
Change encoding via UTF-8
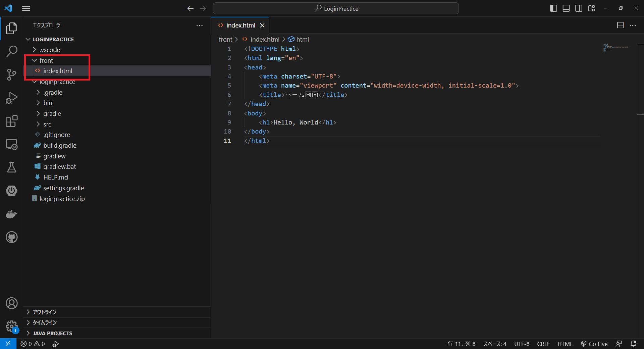click(522, 344)
